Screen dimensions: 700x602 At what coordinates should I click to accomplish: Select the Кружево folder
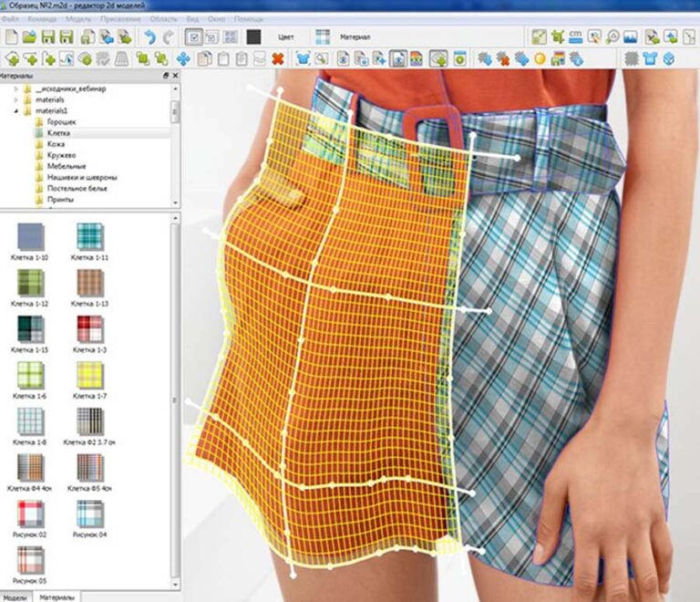(61, 155)
